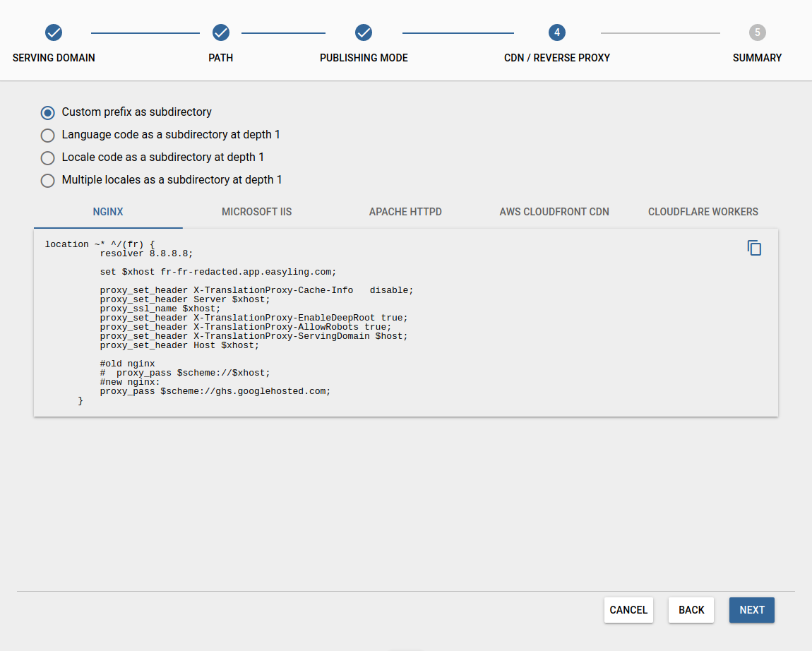This screenshot has height=651, width=812.
Task: Click the CDN / REVERSE PROXY step label
Action: (556, 58)
